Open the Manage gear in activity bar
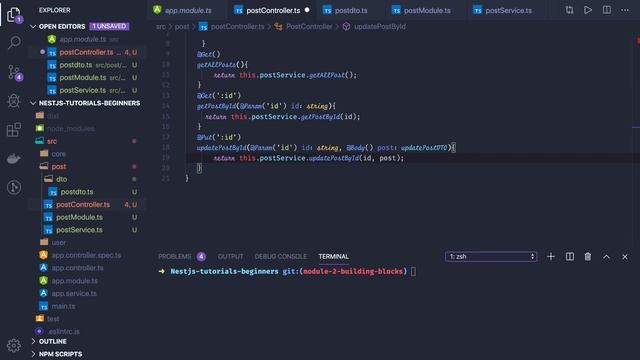The image size is (640, 360). [x=14, y=345]
